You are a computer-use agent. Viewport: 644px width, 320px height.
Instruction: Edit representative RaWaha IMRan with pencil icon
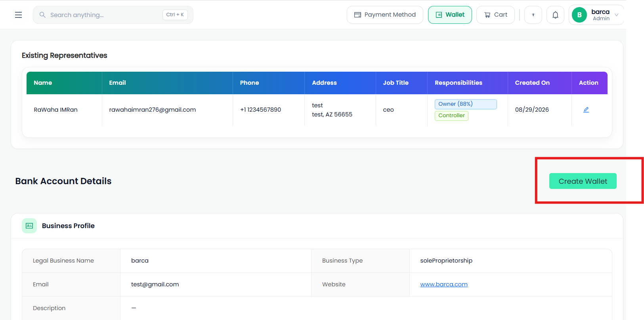coord(586,110)
